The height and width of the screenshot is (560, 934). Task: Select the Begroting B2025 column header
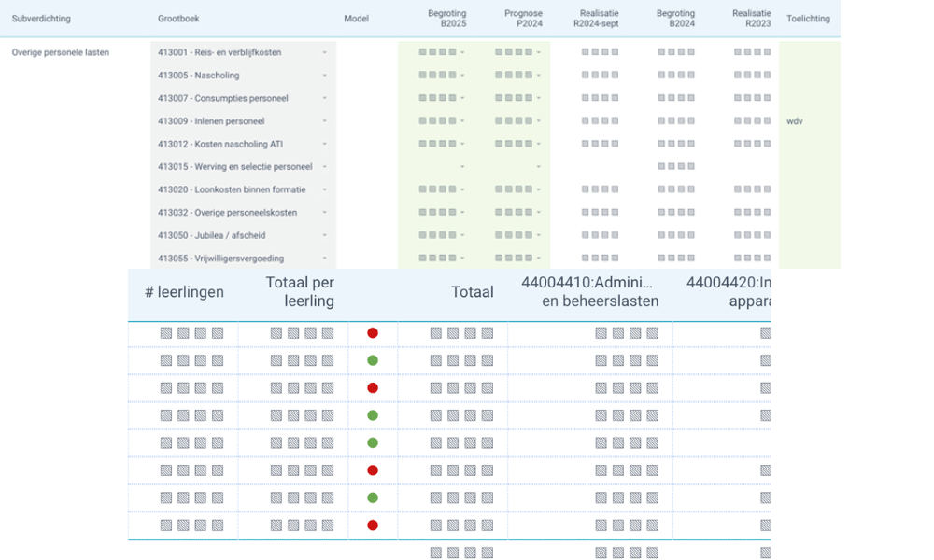(x=447, y=17)
